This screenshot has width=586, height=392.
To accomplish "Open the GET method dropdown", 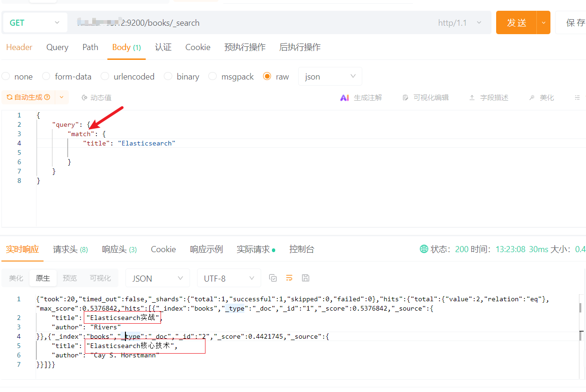I will (35, 23).
